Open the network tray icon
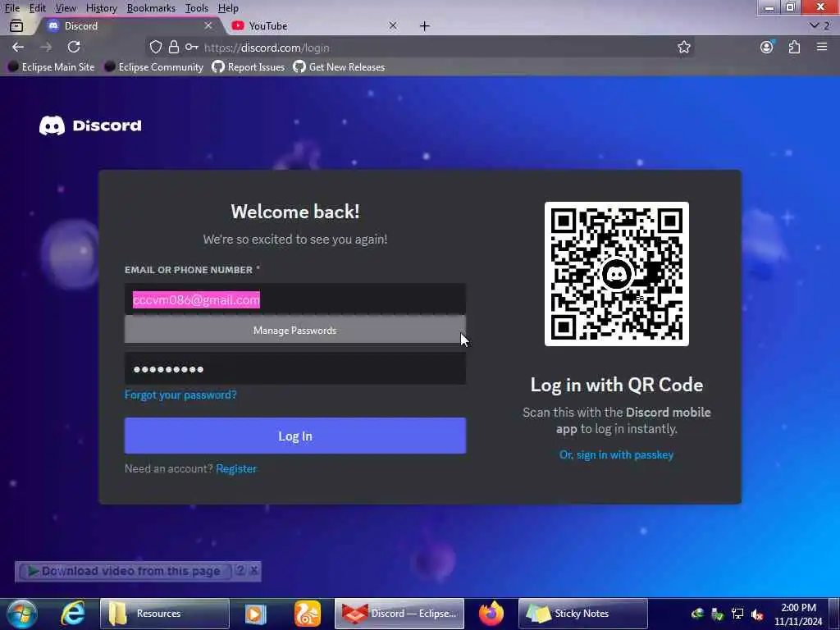 [737, 614]
